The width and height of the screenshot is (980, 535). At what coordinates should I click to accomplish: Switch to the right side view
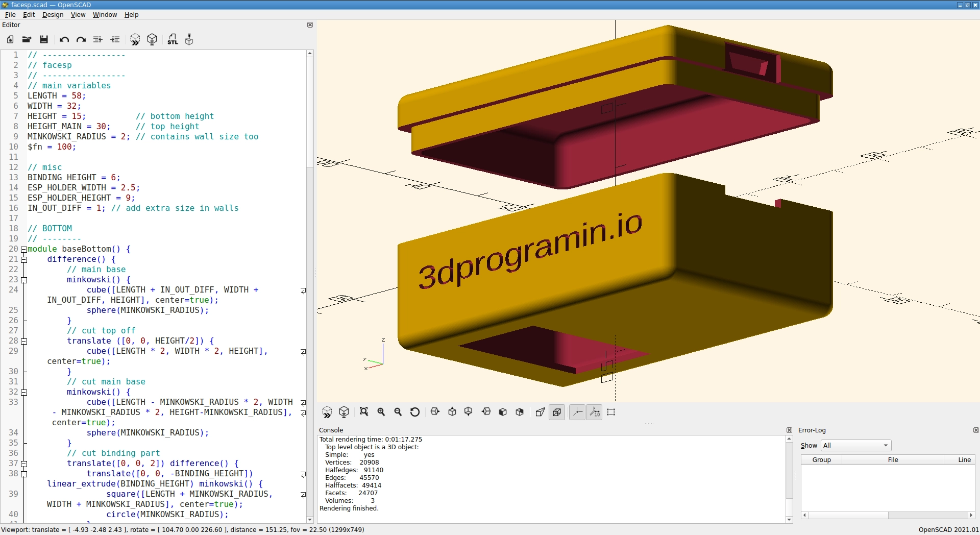coord(435,412)
